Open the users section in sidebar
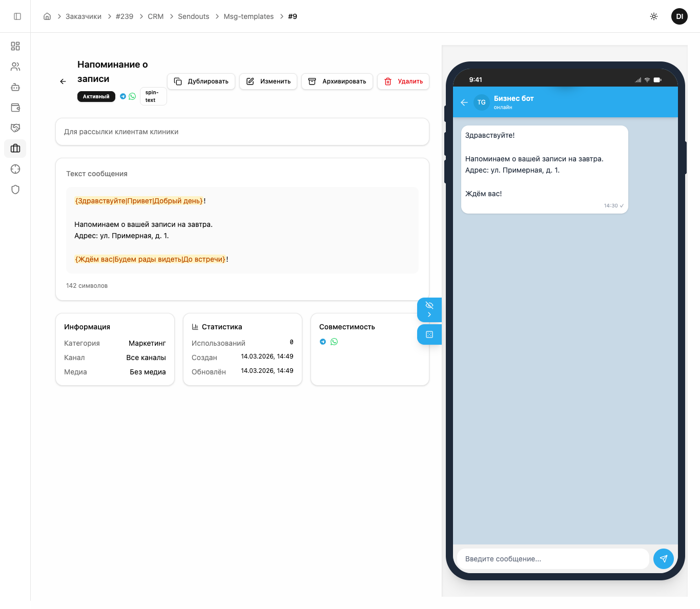700x609 pixels. pyautogui.click(x=15, y=67)
